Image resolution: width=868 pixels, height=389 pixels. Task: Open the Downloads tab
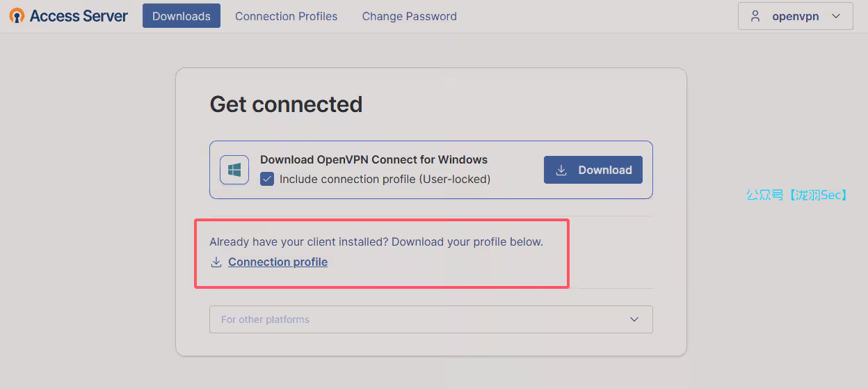click(x=181, y=16)
